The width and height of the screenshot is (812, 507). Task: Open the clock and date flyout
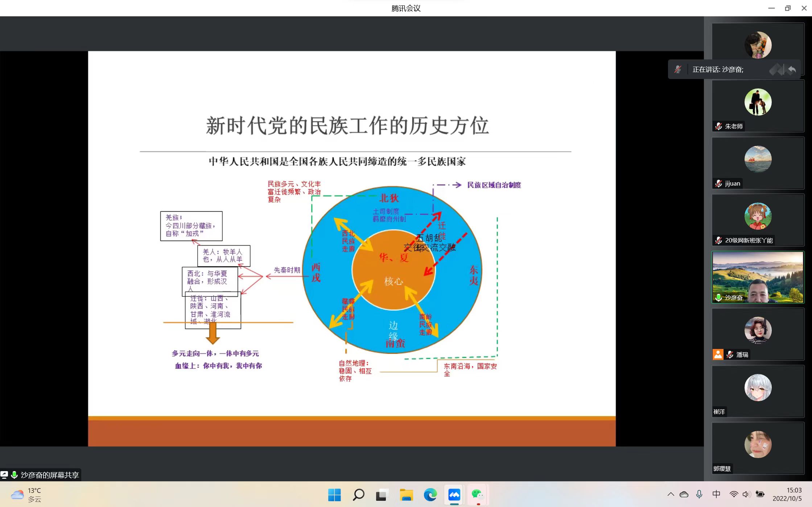(787, 494)
